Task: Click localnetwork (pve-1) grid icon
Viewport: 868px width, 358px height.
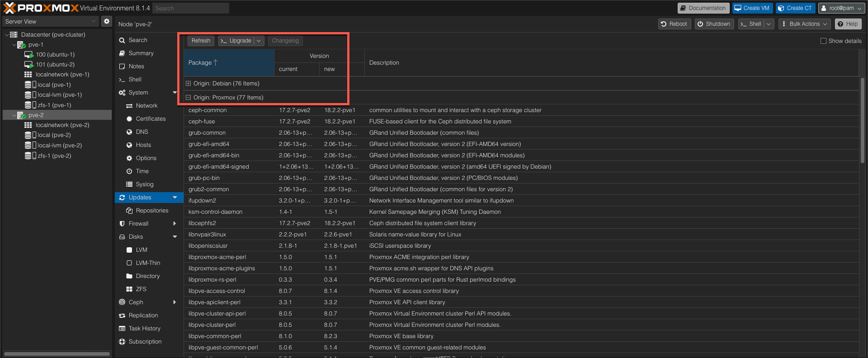Action: point(28,75)
